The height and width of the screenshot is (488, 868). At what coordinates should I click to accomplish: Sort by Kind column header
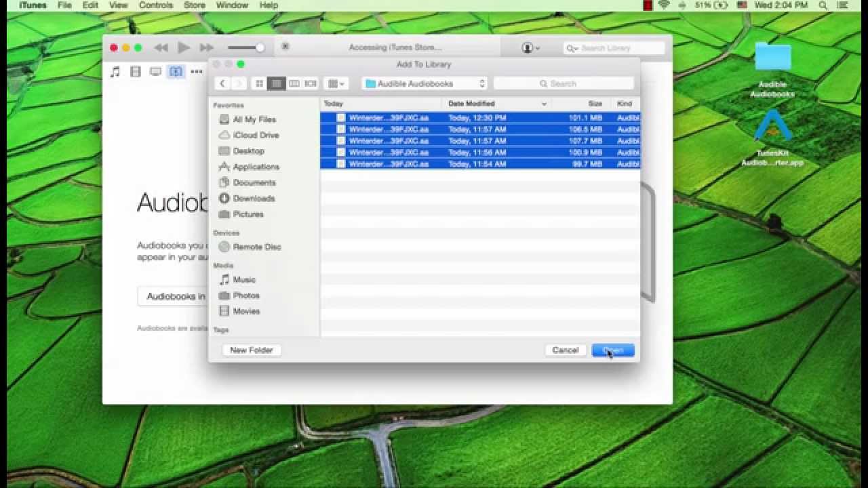(x=625, y=104)
